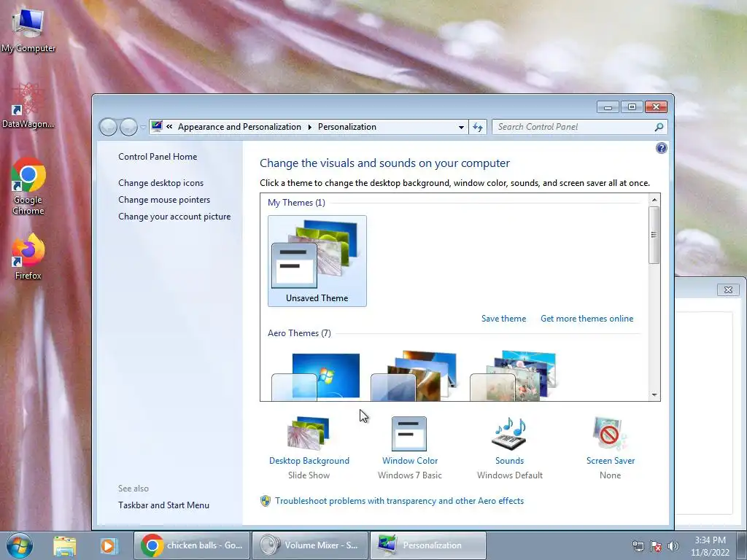Click Appearance and Personalization breadcrumb
The height and width of the screenshot is (560, 747).
pyautogui.click(x=239, y=127)
